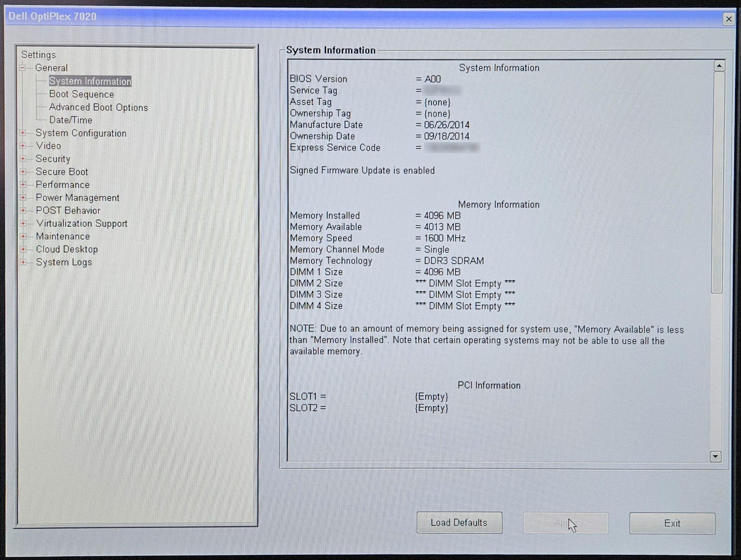Expand the System Configuration node
Viewport: 741px width, 560px height.
tap(23, 133)
